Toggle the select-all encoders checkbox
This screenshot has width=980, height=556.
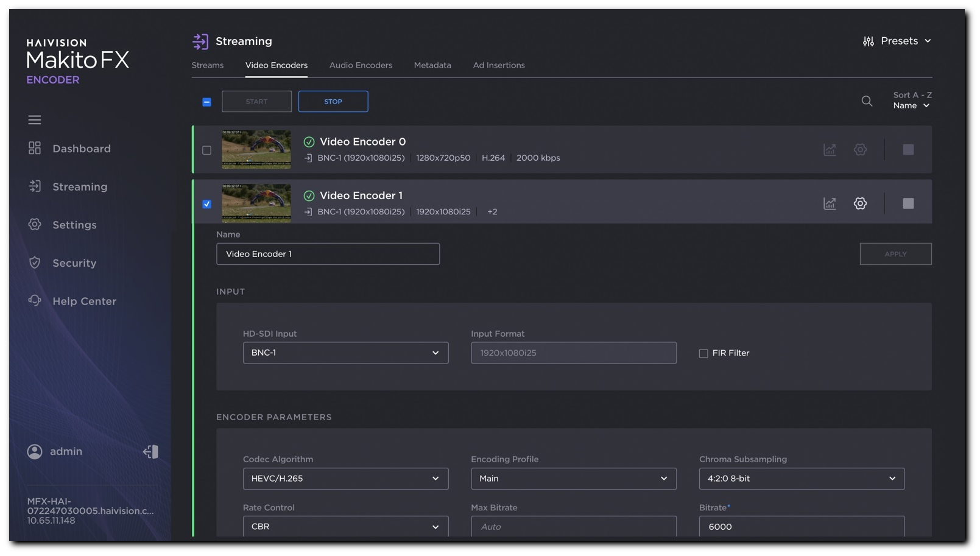pos(207,102)
